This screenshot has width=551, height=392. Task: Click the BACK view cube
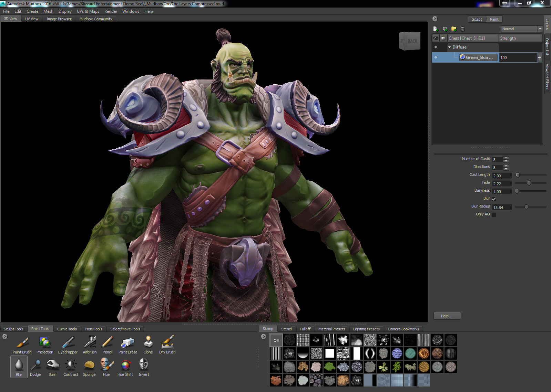click(x=410, y=41)
